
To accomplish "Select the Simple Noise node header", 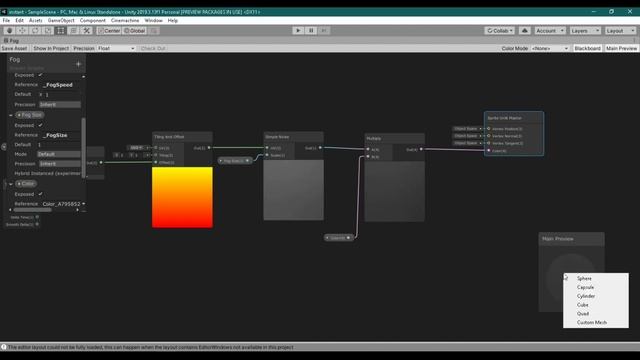I will pos(293,137).
